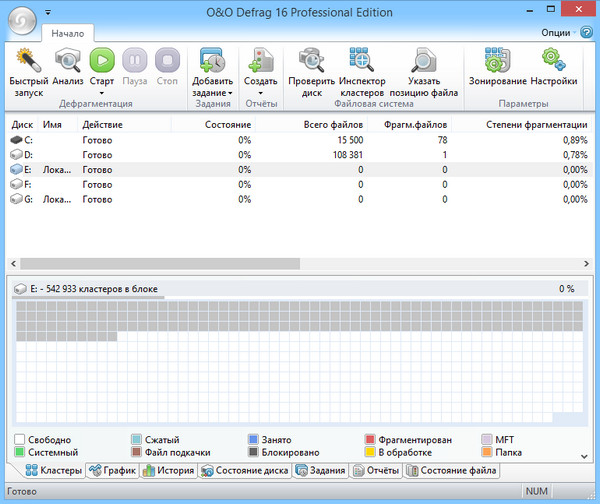Open Инспектор кластеров tool
The height and width of the screenshot is (504, 600).
361,61
